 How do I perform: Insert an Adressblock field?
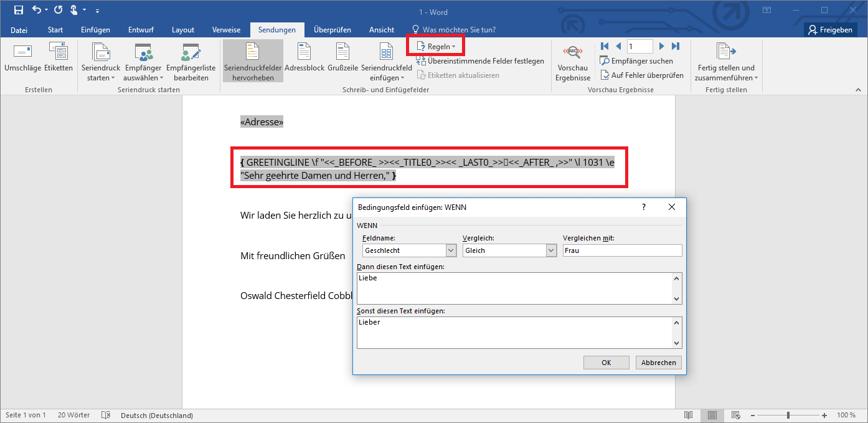pyautogui.click(x=304, y=58)
